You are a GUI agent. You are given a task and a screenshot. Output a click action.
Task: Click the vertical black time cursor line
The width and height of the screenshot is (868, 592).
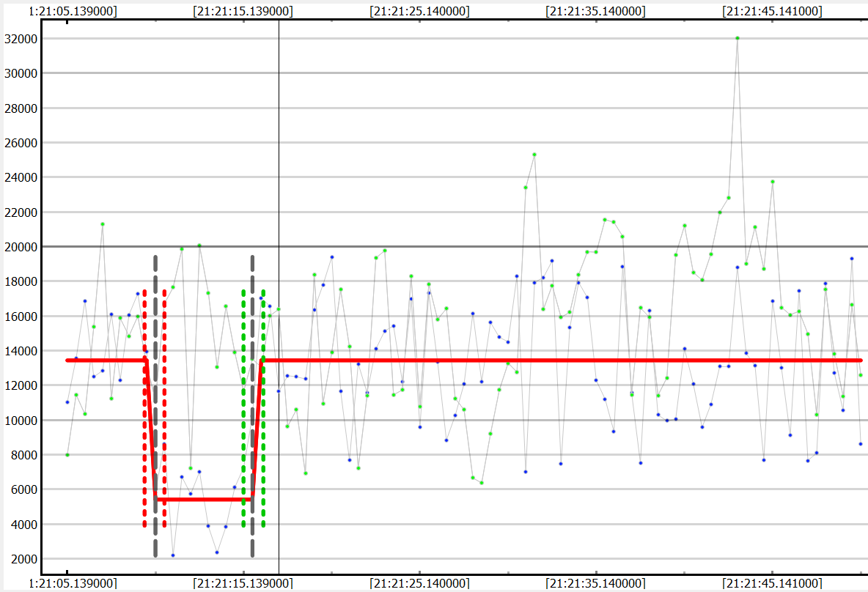(x=279, y=297)
